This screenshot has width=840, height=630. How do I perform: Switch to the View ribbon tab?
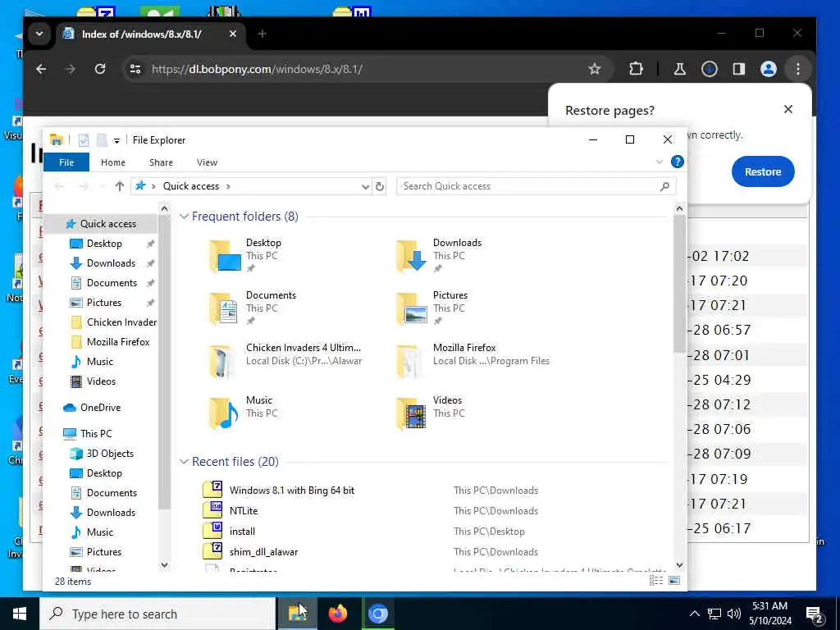[207, 162]
